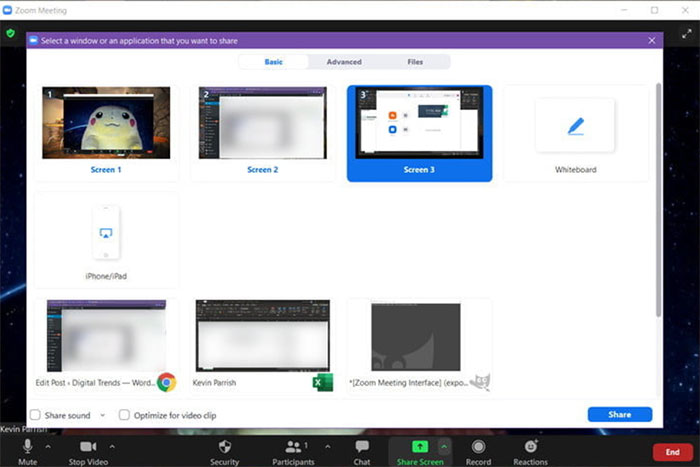This screenshot has width=700, height=467.
Task: Select the Whiteboard share option
Action: pyautogui.click(x=575, y=133)
